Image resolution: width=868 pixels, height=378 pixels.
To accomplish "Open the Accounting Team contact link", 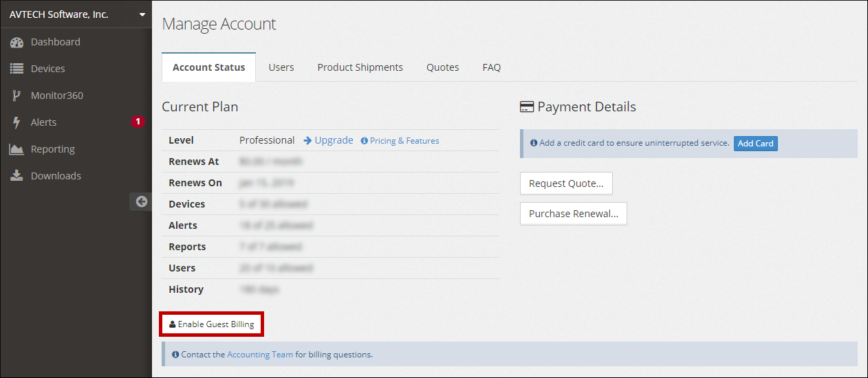I will click(260, 355).
